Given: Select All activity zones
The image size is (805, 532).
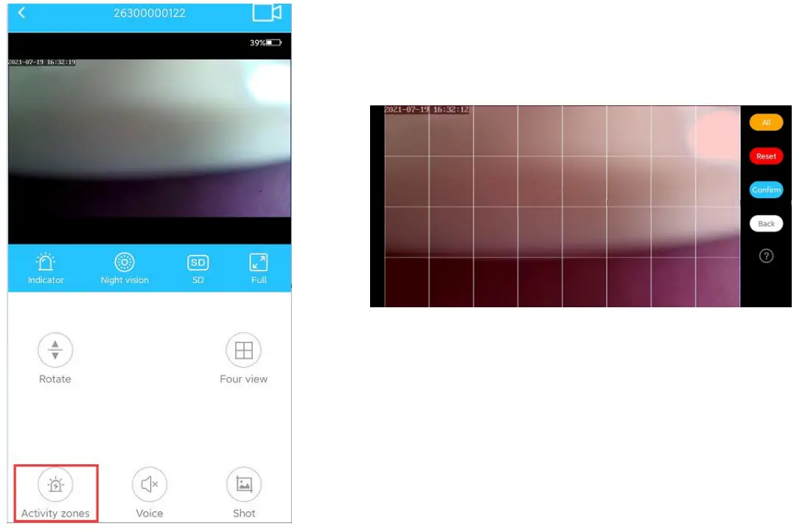Looking at the screenshot, I should pyautogui.click(x=766, y=122).
